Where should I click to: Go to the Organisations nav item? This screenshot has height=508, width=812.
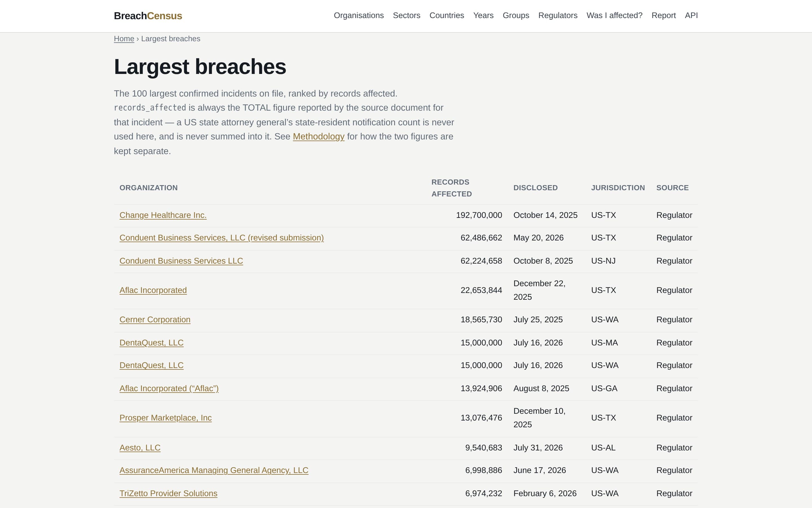click(x=359, y=16)
